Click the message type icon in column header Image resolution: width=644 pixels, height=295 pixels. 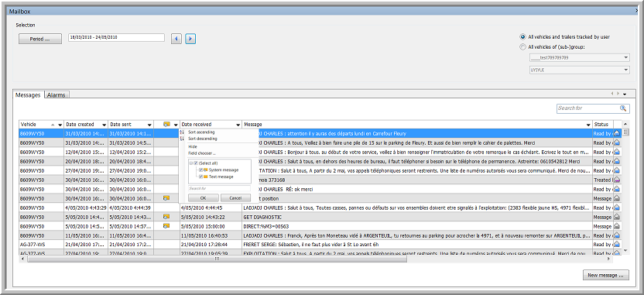pos(166,124)
